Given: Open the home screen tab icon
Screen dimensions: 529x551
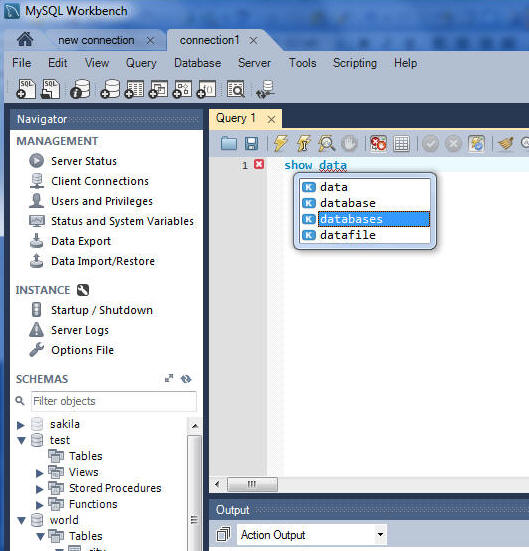Looking at the screenshot, I should [25, 39].
